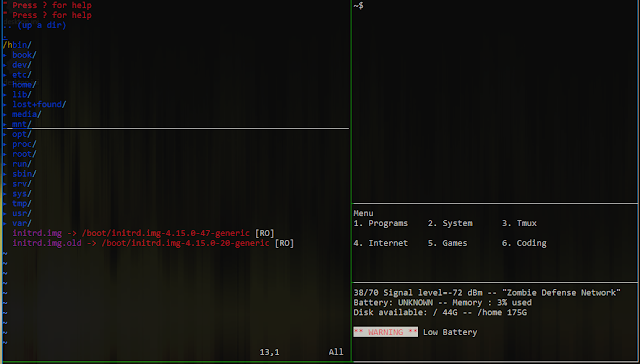Expand the book/ directory arrow
This screenshot has width=640, height=364.
(5, 55)
